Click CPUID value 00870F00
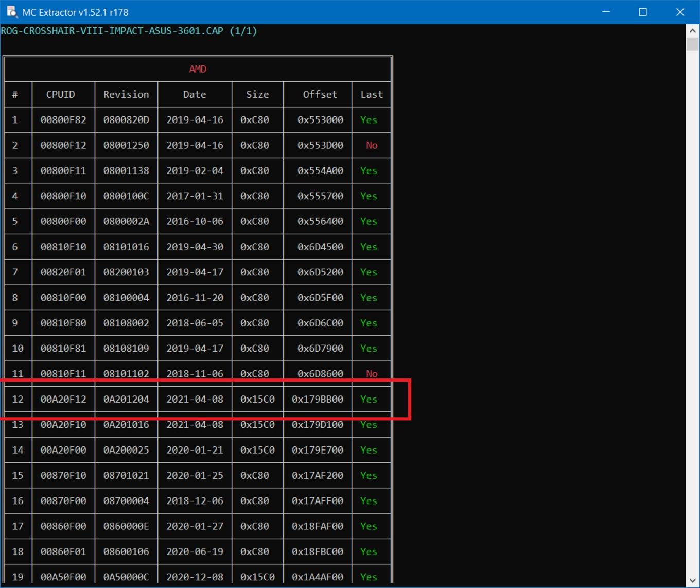The width and height of the screenshot is (700, 588). point(63,501)
